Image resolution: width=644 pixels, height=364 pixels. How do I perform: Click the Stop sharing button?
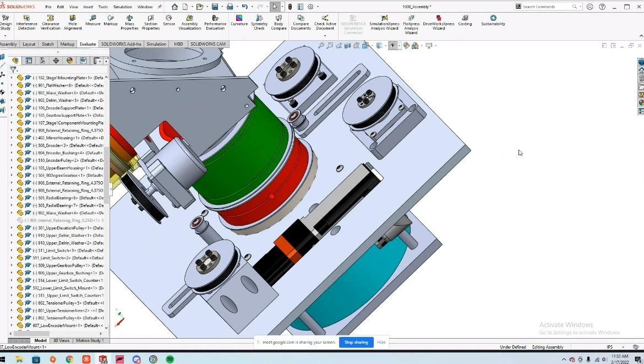[x=356, y=342]
